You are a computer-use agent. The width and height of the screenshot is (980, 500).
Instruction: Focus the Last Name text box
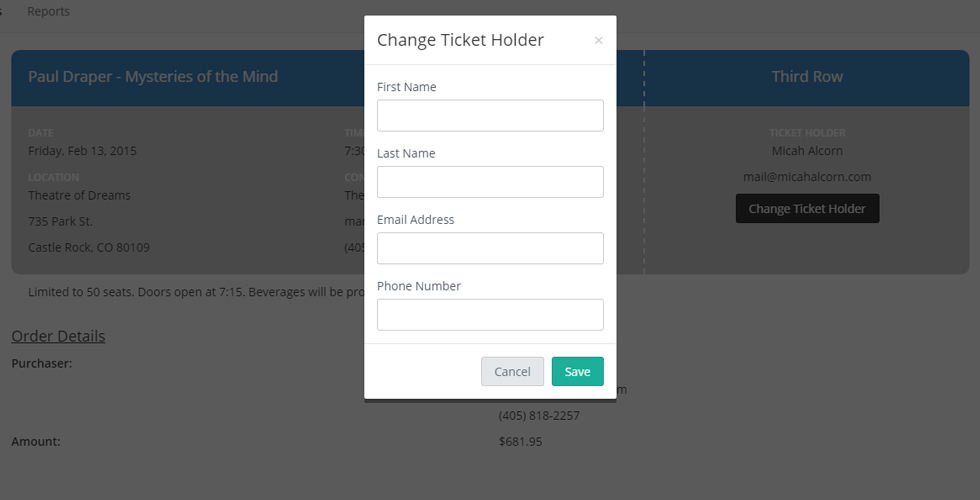[490, 182]
